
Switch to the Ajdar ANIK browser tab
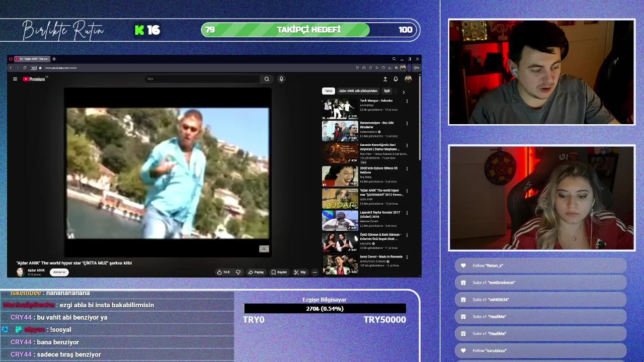click(32, 59)
